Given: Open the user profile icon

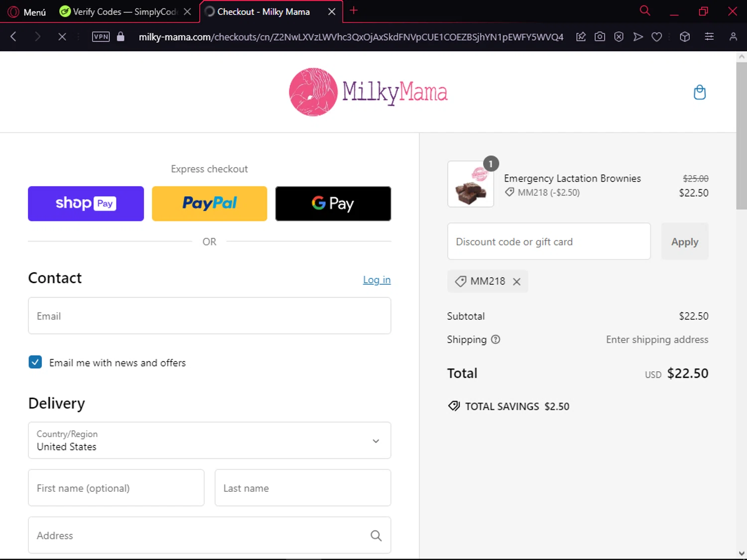Looking at the screenshot, I should pyautogui.click(x=733, y=36).
